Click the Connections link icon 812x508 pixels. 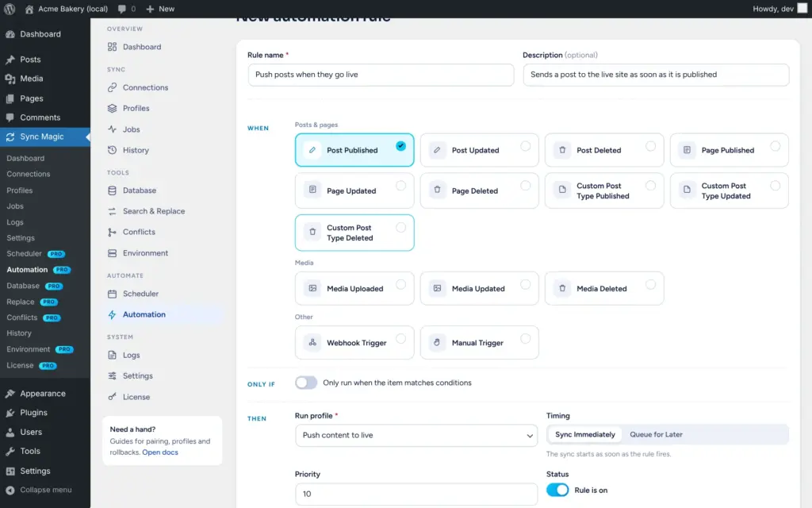[x=112, y=87]
